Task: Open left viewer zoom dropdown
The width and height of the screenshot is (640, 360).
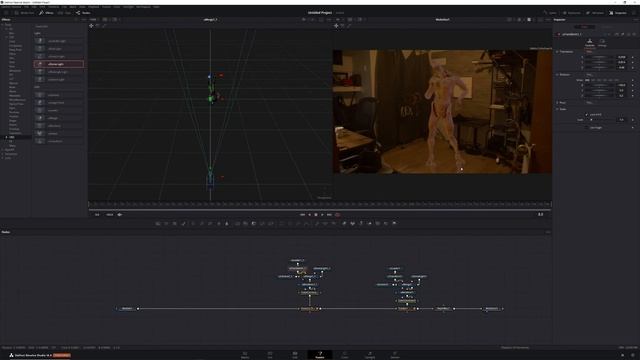Action: pyautogui.click(x=94, y=19)
